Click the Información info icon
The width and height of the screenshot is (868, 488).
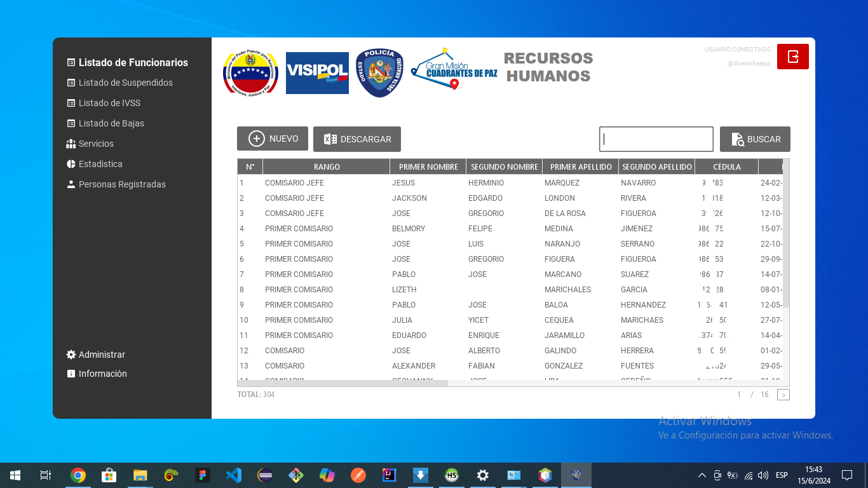71,374
